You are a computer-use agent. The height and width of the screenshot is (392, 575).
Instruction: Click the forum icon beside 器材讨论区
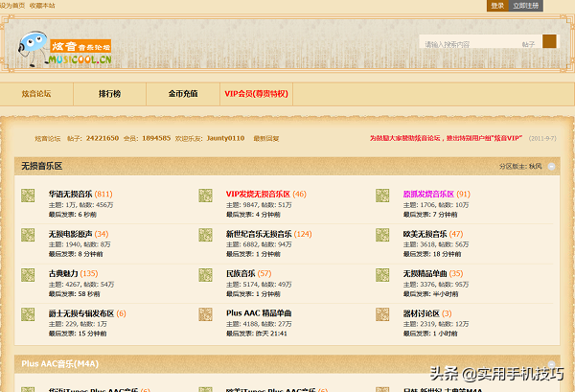(383, 316)
